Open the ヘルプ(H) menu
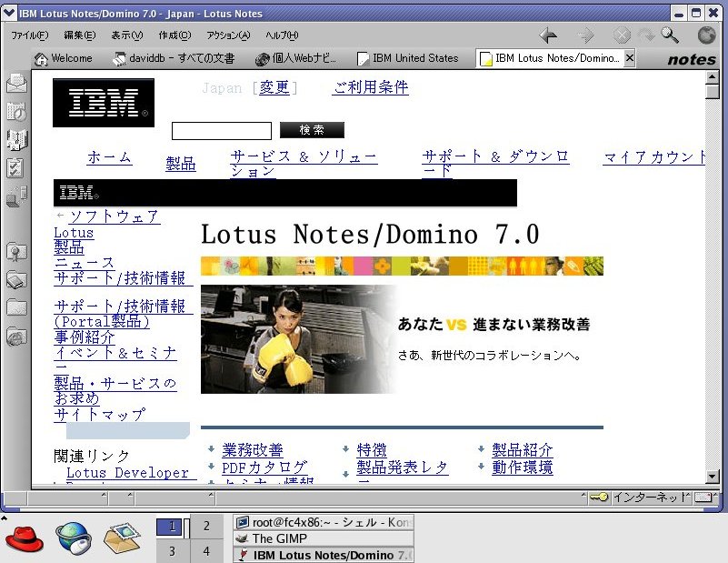 [x=282, y=35]
